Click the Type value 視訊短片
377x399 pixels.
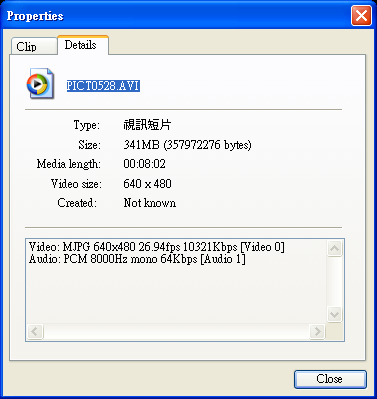coord(147,125)
